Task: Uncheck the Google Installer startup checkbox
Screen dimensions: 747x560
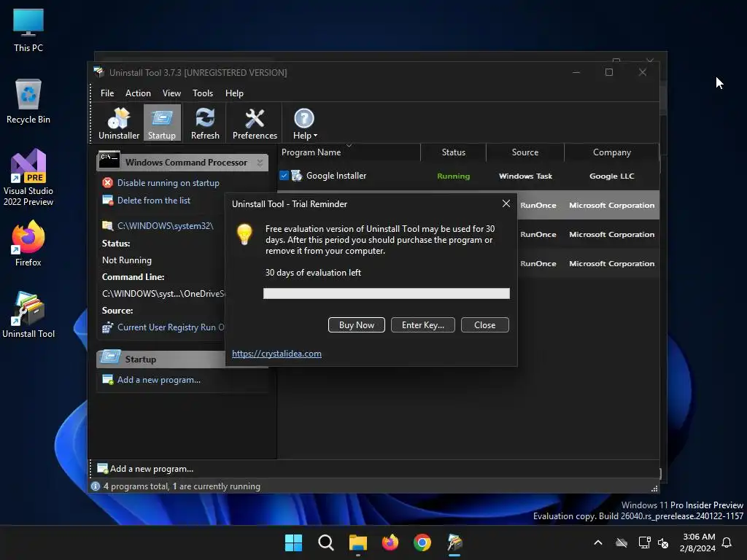Action: click(284, 176)
